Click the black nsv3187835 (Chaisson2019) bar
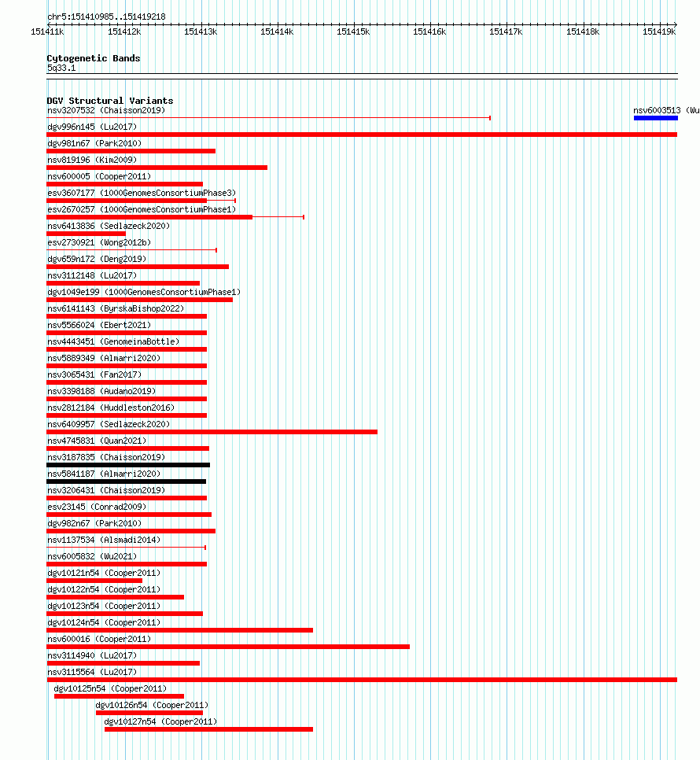The image size is (700, 760). point(128,465)
